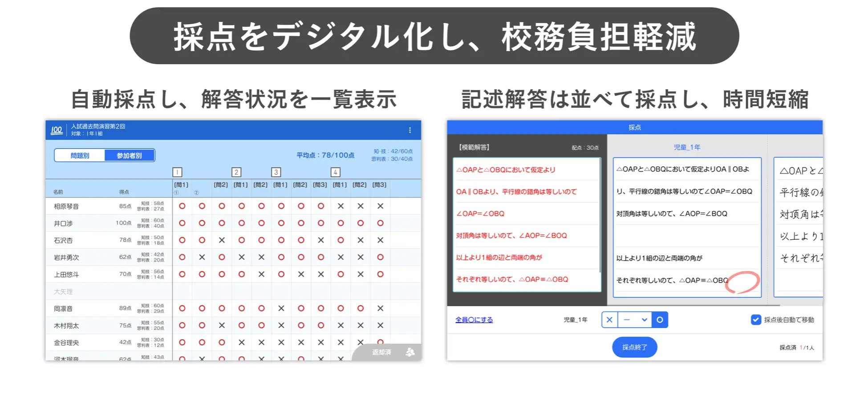Click student name 金谷理央
Image resolution: width=868 pixels, height=402 pixels.
tap(66, 343)
